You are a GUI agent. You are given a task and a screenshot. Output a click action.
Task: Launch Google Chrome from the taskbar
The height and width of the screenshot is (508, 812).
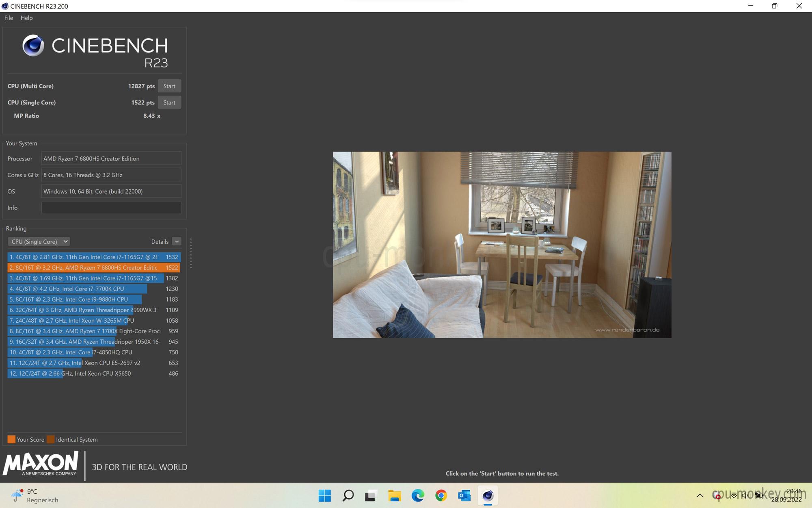(441, 495)
